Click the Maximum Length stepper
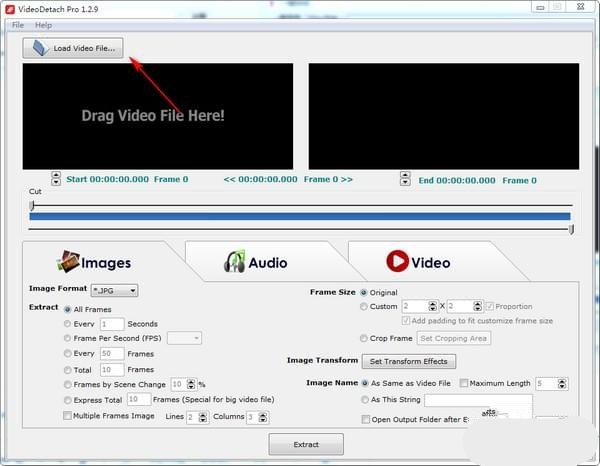600x466 pixels. pos(562,384)
